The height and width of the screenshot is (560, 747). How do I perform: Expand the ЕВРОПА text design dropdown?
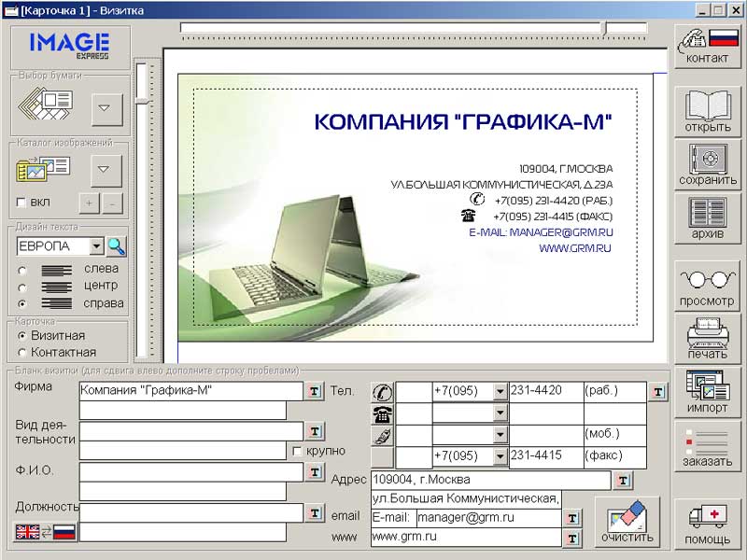point(96,246)
